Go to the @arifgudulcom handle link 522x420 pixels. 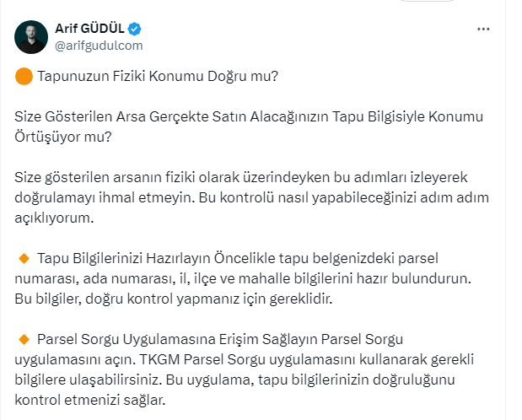click(99, 45)
